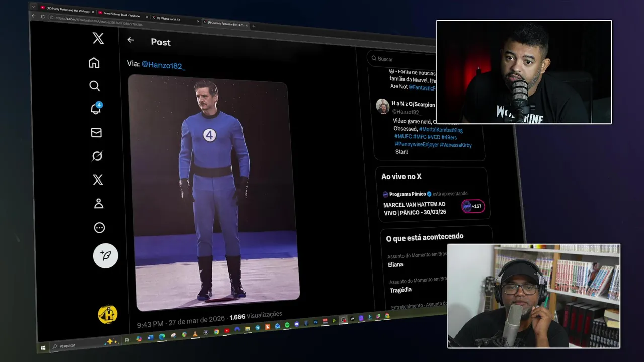644x362 pixels.
Task: Open trending topic Tragédia
Action: coord(400,290)
